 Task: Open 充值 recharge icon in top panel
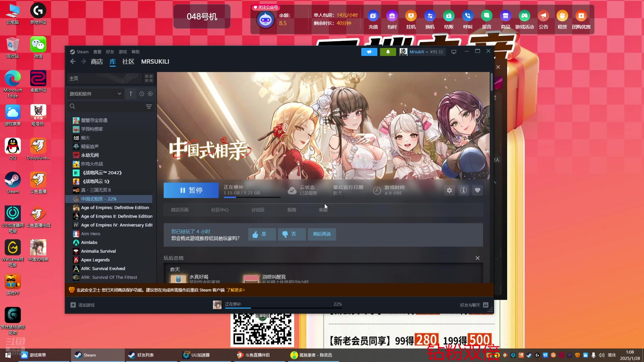tap(373, 16)
